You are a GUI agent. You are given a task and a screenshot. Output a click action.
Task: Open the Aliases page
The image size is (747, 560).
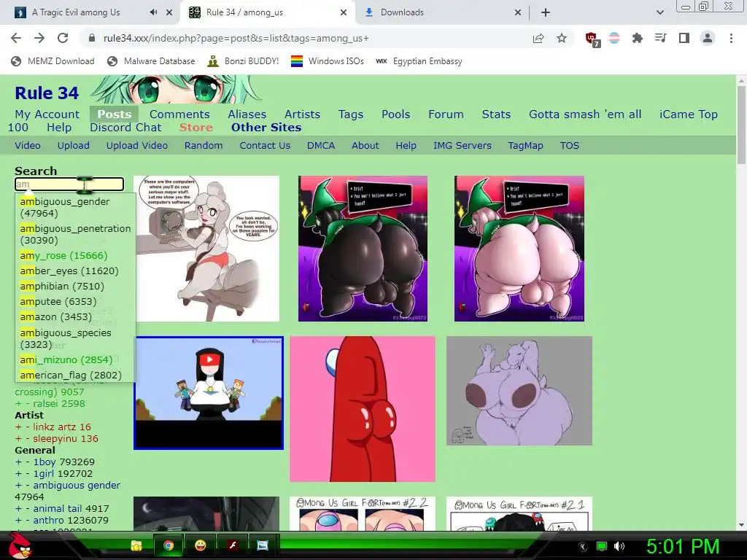click(x=247, y=114)
